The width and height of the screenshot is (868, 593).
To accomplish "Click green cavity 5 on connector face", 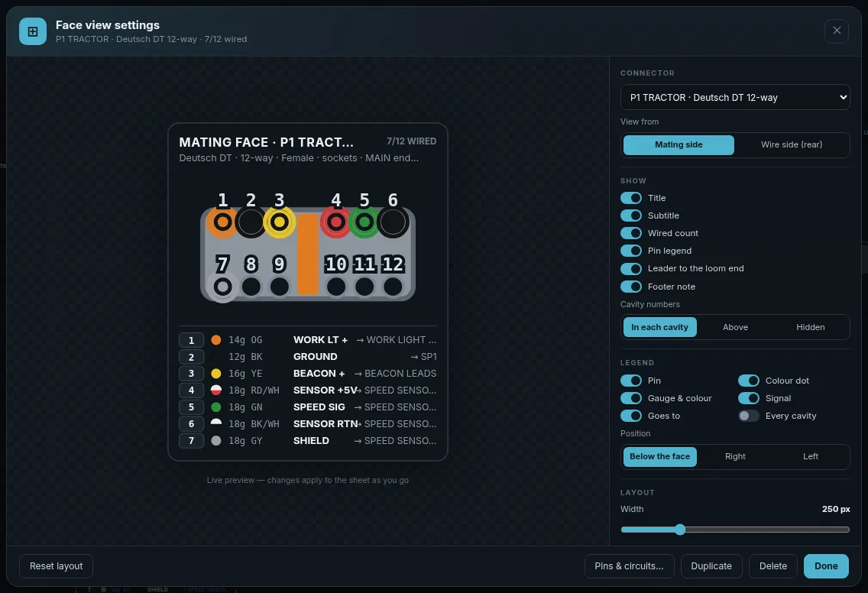I will point(364,222).
